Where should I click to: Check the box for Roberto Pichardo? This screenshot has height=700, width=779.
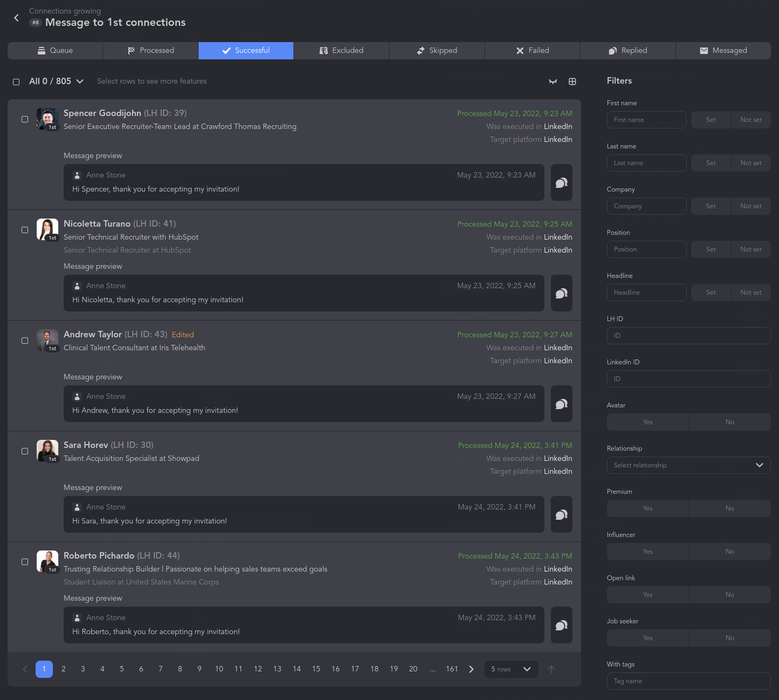[x=25, y=562]
